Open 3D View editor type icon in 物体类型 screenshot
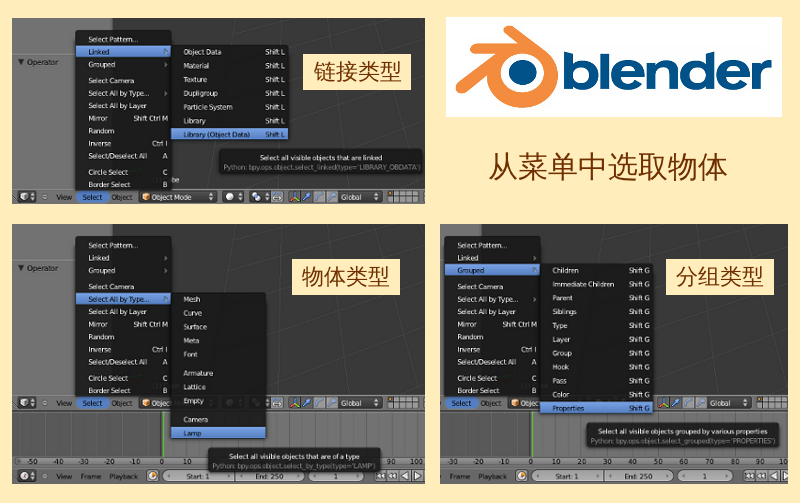The width and height of the screenshot is (800, 503). pyautogui.click(x=27, y=403)
